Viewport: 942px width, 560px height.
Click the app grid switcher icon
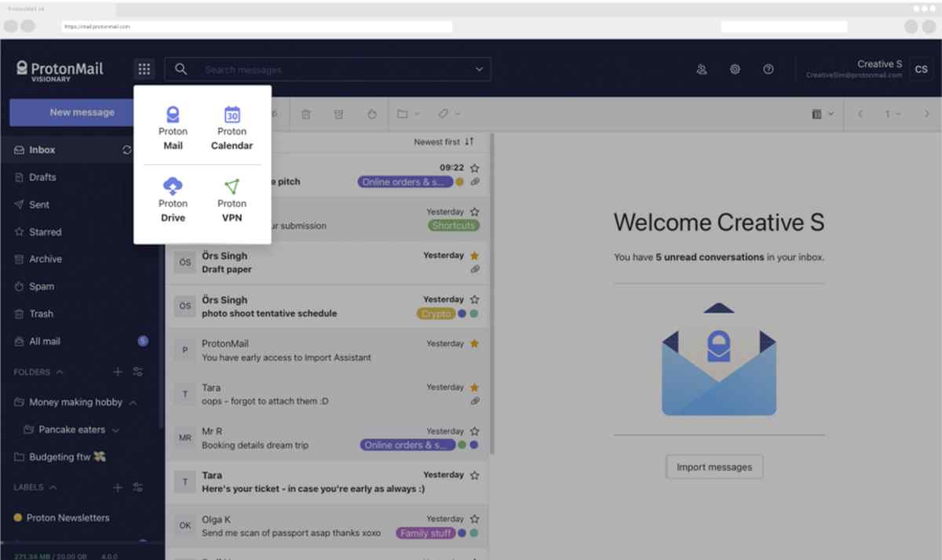pos(144,69)
